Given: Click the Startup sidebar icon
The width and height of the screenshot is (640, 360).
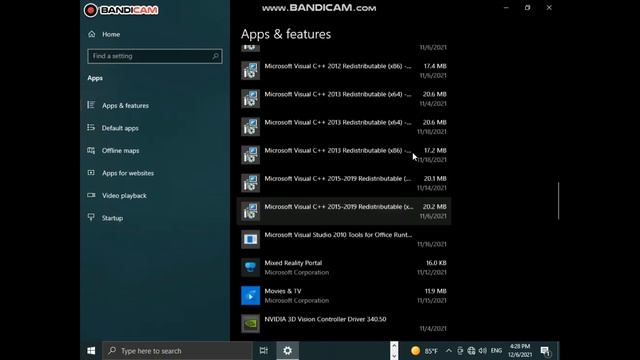Looking at the screenshot, I should pos(91,217).
